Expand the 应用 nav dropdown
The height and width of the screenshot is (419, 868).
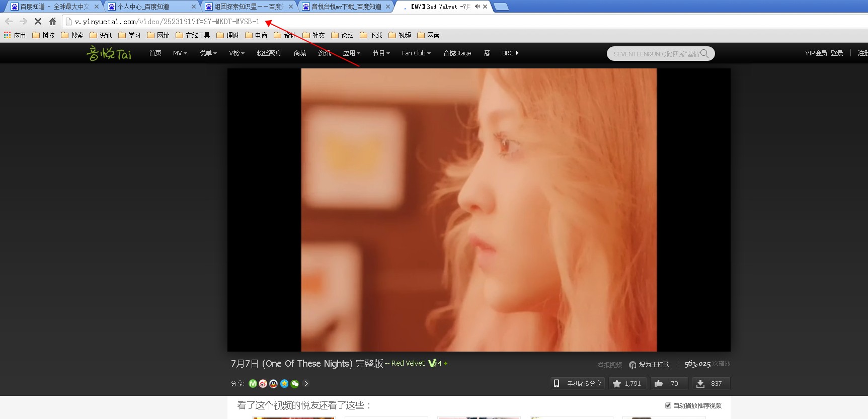click(x=352, y=53)
